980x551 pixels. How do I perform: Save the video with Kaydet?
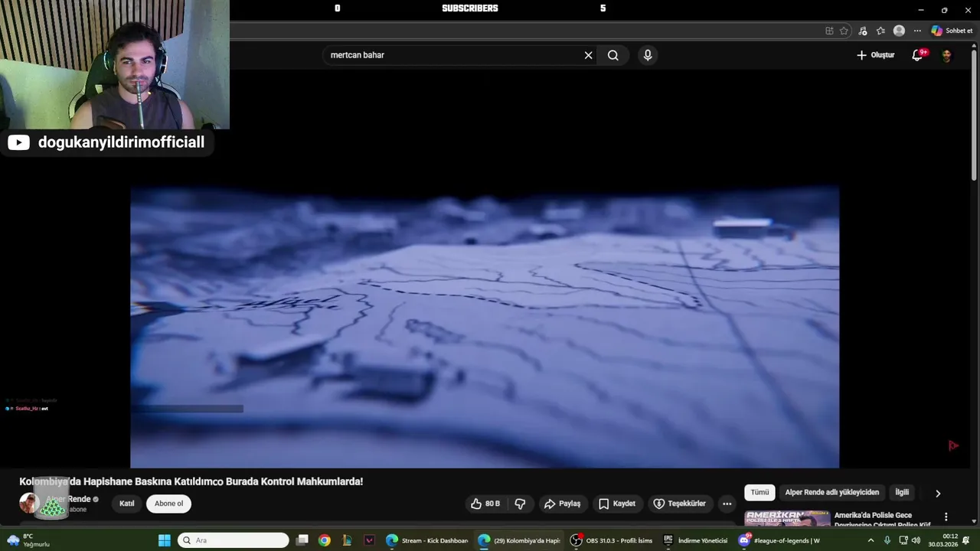pyautogui.click(x=617, y=504)
